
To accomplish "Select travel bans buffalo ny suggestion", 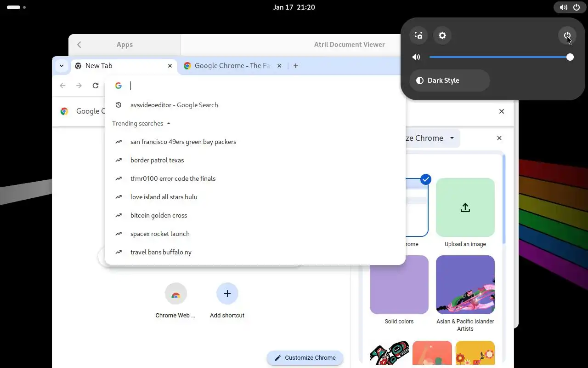I will (x=255, y=252).
